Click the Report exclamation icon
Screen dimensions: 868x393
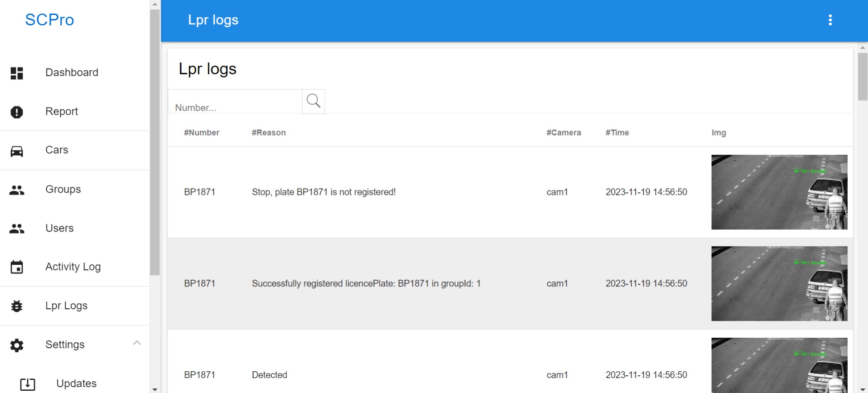[x=17, y=112]
